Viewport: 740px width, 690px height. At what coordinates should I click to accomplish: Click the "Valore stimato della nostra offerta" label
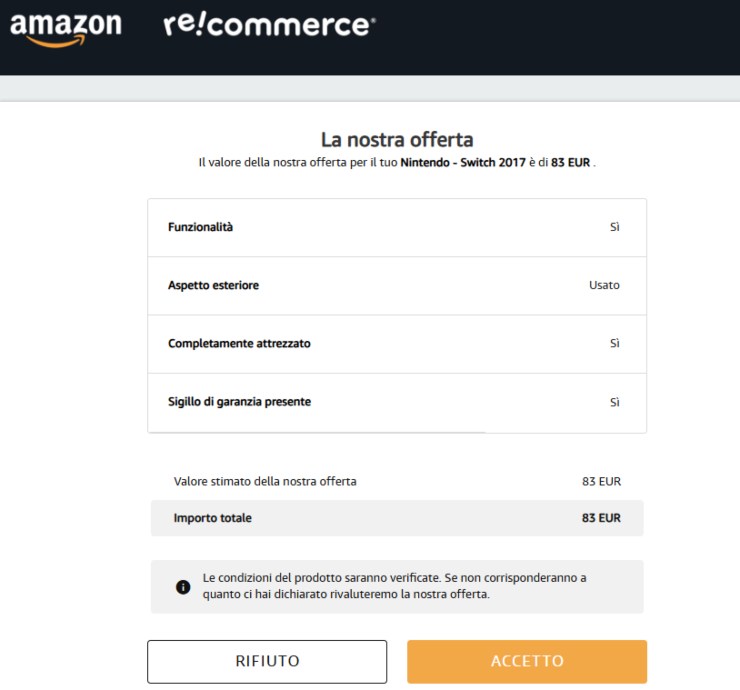coord(265,481)
